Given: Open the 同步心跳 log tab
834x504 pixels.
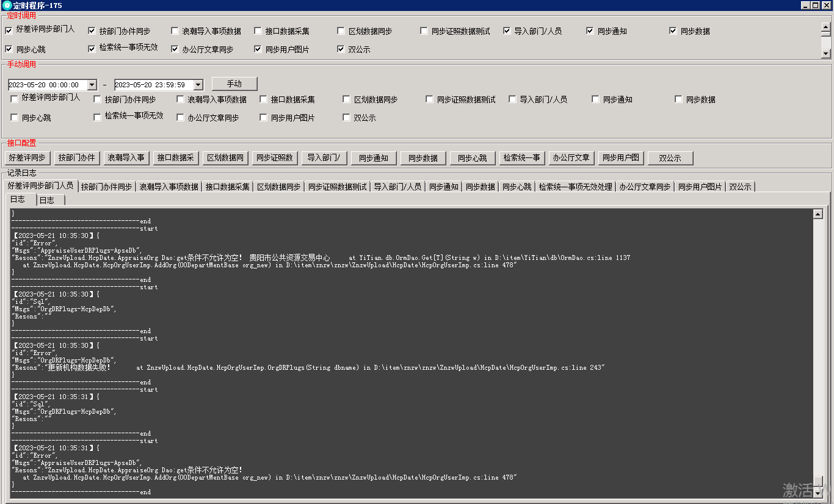Looking at the screenshot, I should pos(517,187).
